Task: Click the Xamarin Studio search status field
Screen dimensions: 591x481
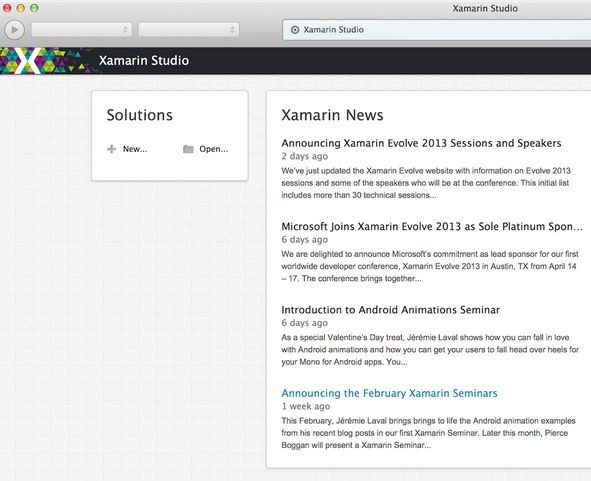Action: tap(436, 30)
